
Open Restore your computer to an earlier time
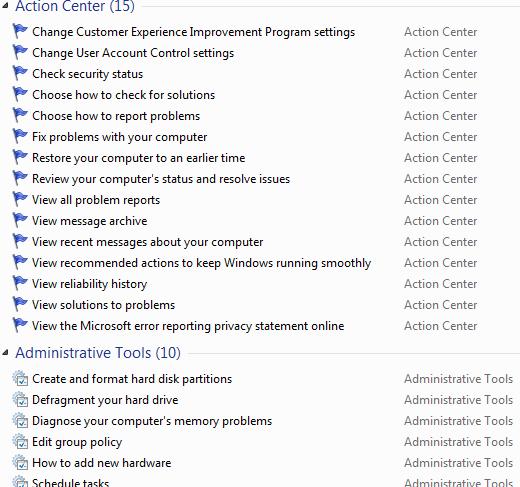click(x=139, y=158)
